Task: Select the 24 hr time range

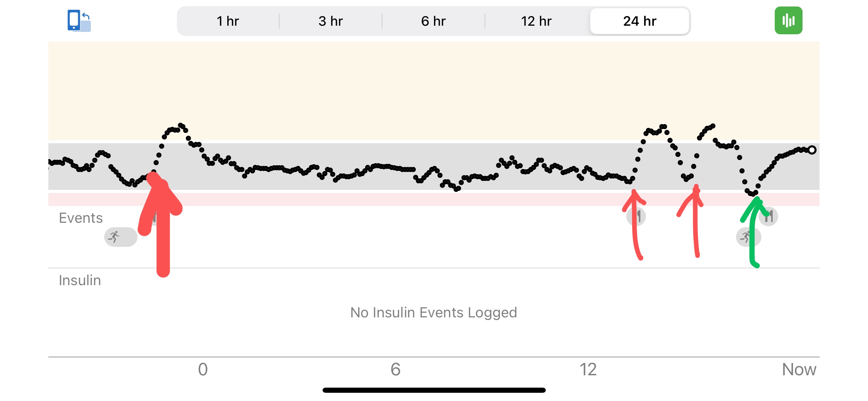Action: click(x=640, y=21)
